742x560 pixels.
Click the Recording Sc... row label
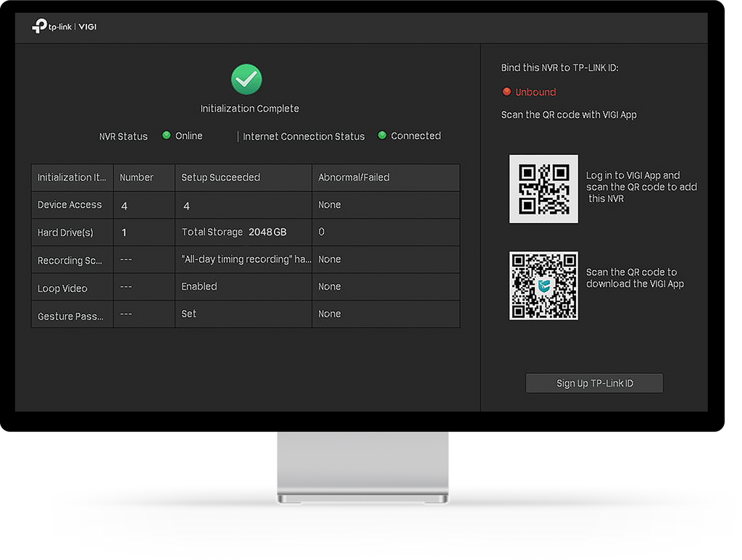pos(70,260)
